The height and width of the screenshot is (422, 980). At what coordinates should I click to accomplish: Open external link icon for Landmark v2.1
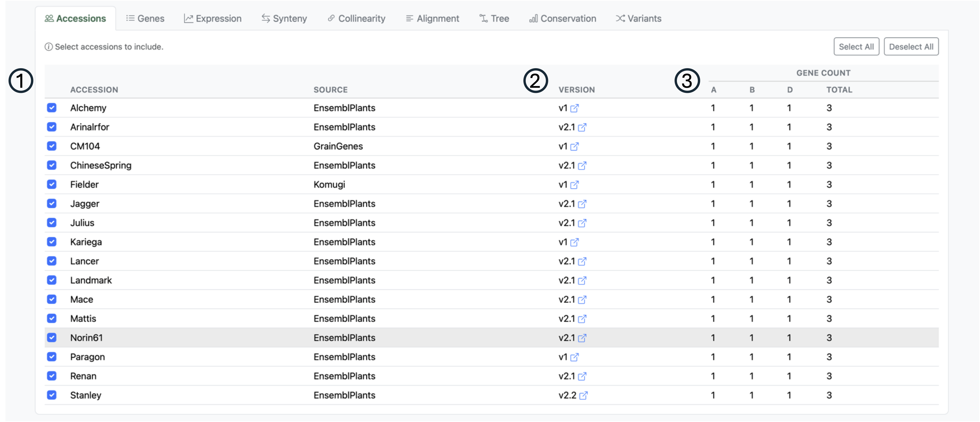point(582,280)
